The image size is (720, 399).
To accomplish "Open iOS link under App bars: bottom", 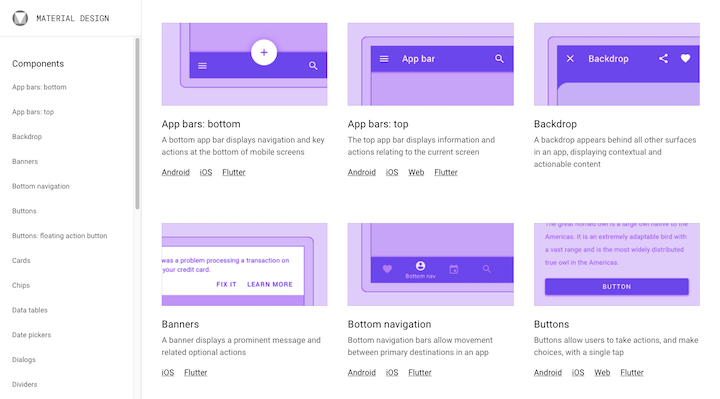I will pyautogui.click(x=206, y=172).
